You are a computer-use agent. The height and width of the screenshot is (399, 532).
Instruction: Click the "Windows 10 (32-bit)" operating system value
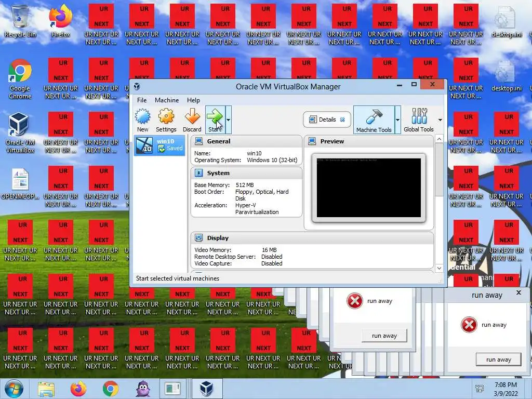[x=272, y=160]
